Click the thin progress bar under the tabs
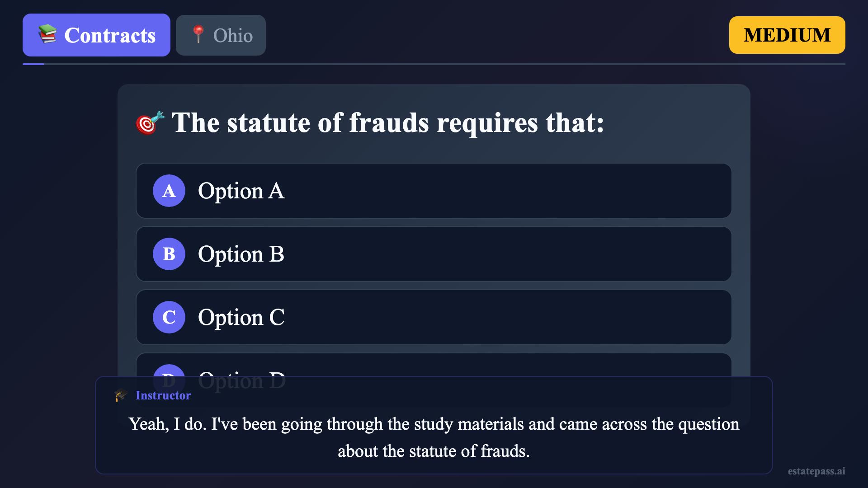 pos(434,64)
